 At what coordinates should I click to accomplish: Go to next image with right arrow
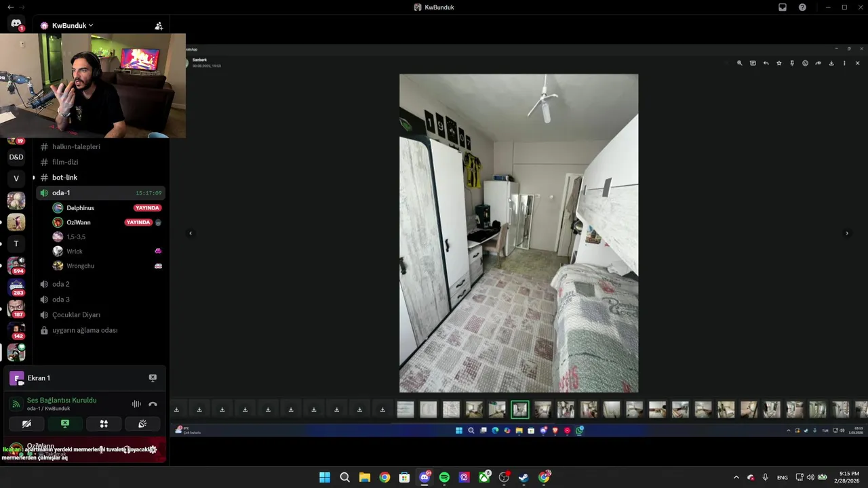pyautogui.click(x=847, y=233)
